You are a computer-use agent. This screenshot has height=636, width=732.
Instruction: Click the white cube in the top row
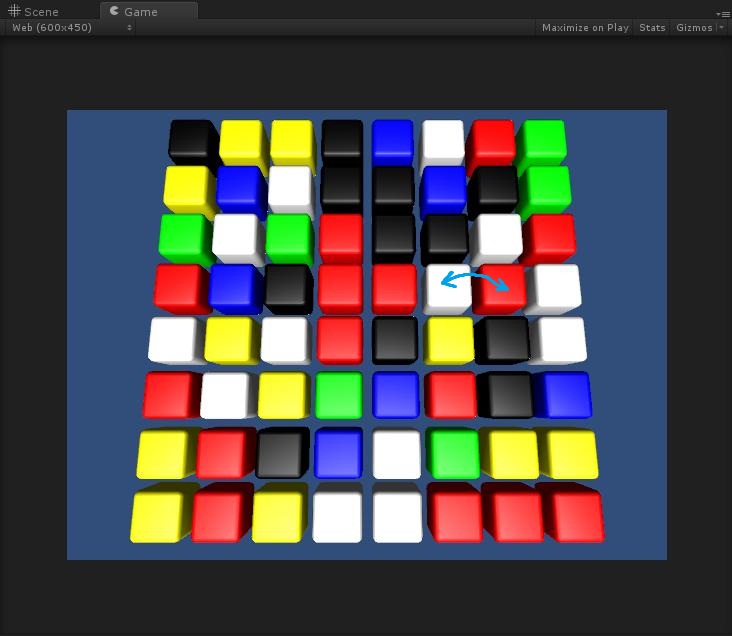pos(442,141)
